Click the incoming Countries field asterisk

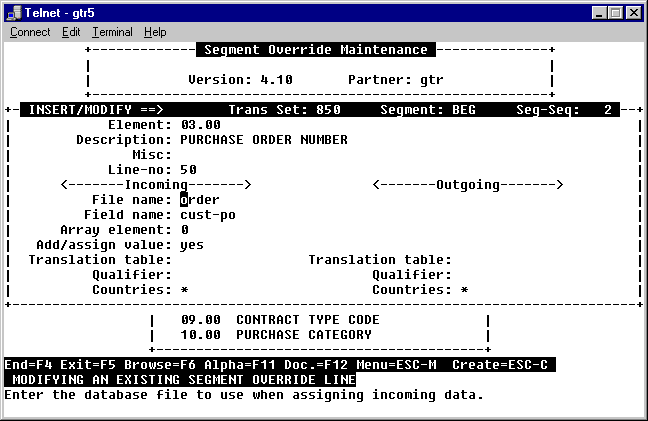(184, 290)
